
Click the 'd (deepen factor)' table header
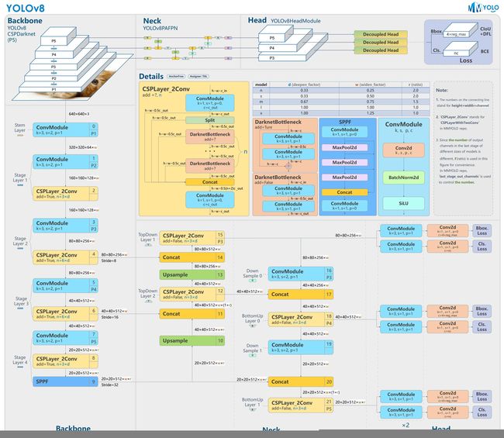pyautogui.click(x=304, y=84)
